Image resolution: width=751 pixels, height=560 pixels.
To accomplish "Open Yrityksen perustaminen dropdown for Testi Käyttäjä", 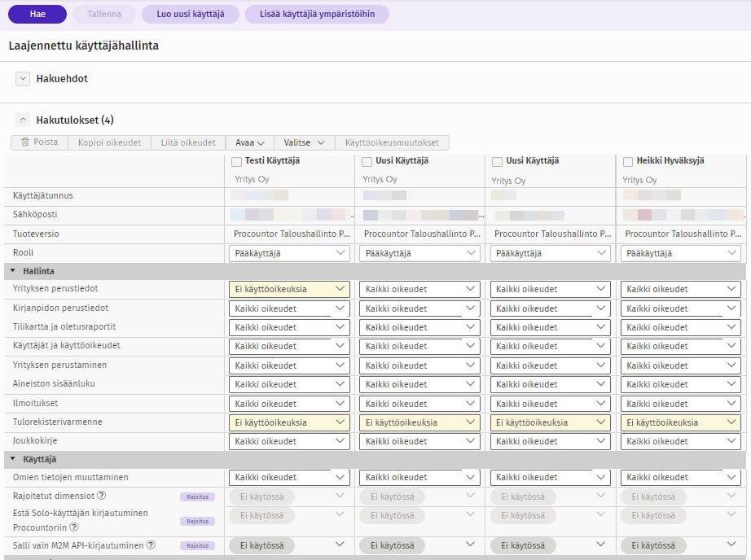I will (290, 365).
